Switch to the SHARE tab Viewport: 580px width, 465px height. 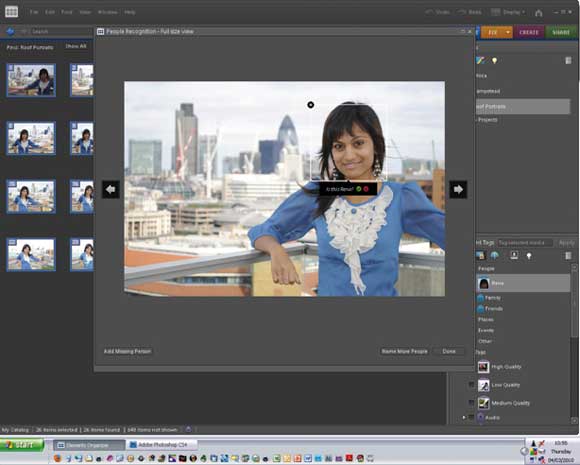click(x=561, y=32)
